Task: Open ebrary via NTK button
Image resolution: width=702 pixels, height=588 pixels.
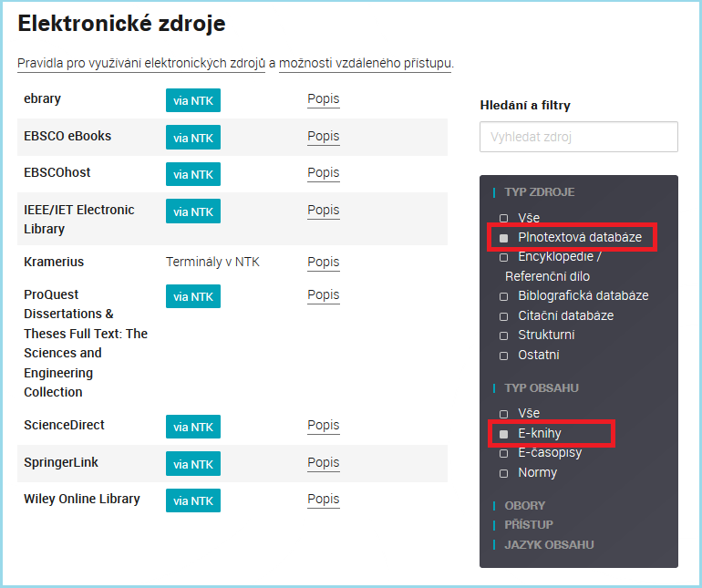Action: 192,100
